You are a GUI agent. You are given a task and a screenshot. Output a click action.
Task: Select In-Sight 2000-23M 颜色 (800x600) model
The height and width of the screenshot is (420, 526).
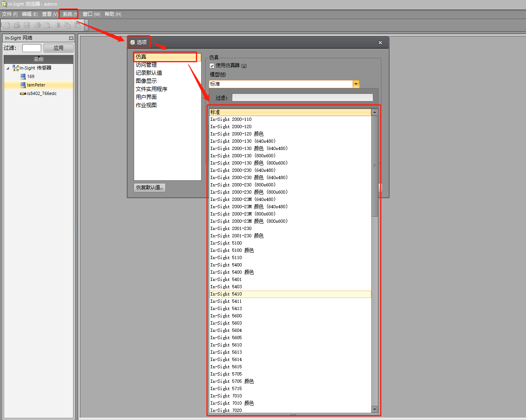pos(290,222)
